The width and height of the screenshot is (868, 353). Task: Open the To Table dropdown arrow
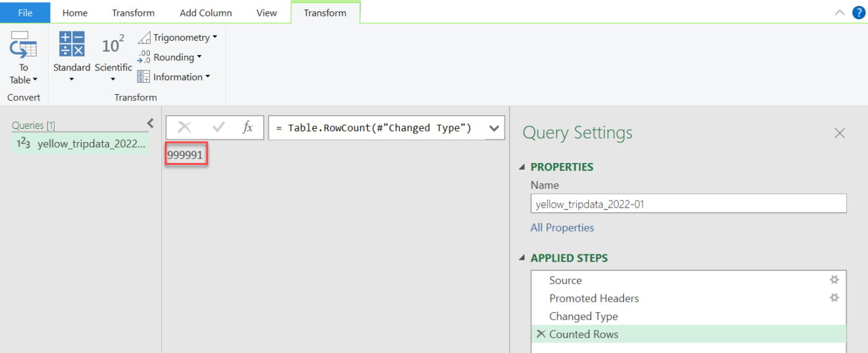click(35, 80)
